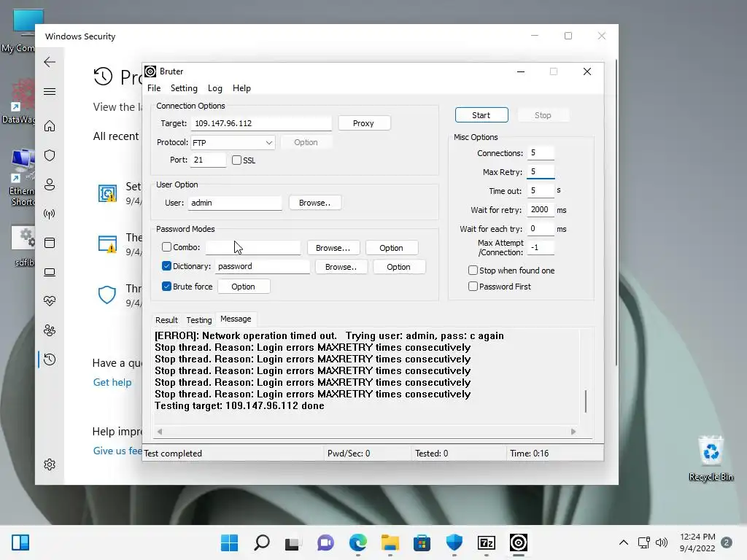
Task: Open Device security laptop icon in sidebar
Action: (x=50, y=272)
